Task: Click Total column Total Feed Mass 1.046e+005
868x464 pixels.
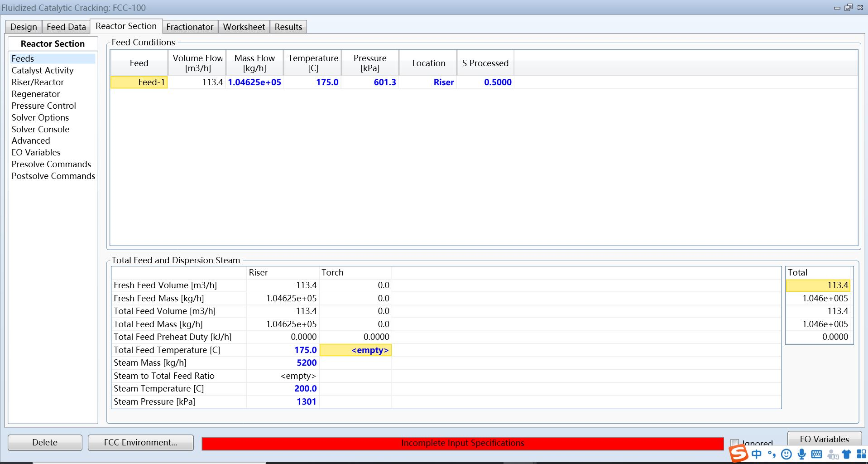Action: point(818,324)
